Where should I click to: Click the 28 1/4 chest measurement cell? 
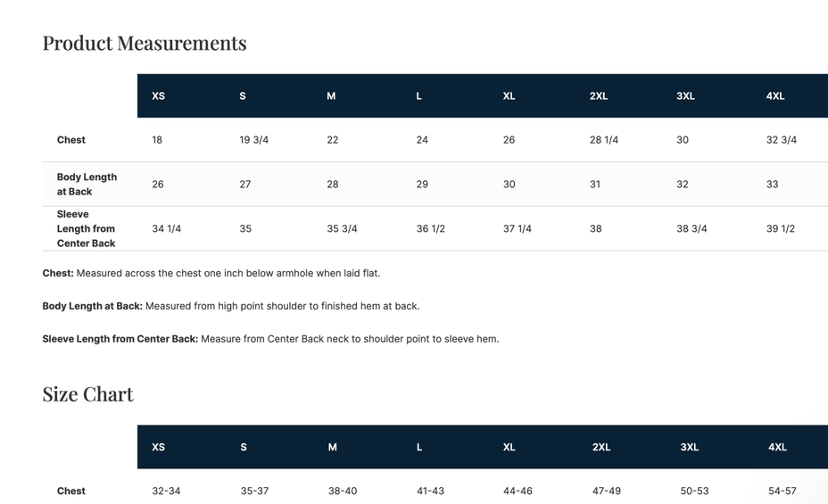click(604, 140)
